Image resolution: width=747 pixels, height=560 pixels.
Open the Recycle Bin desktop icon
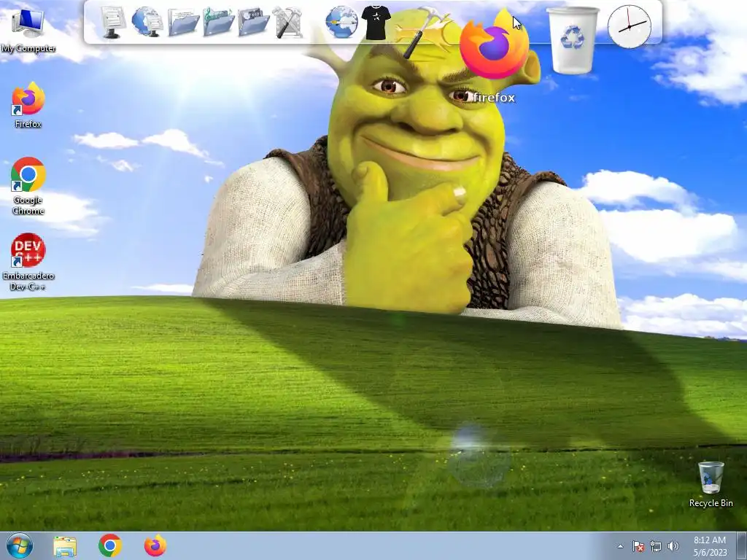711,484
